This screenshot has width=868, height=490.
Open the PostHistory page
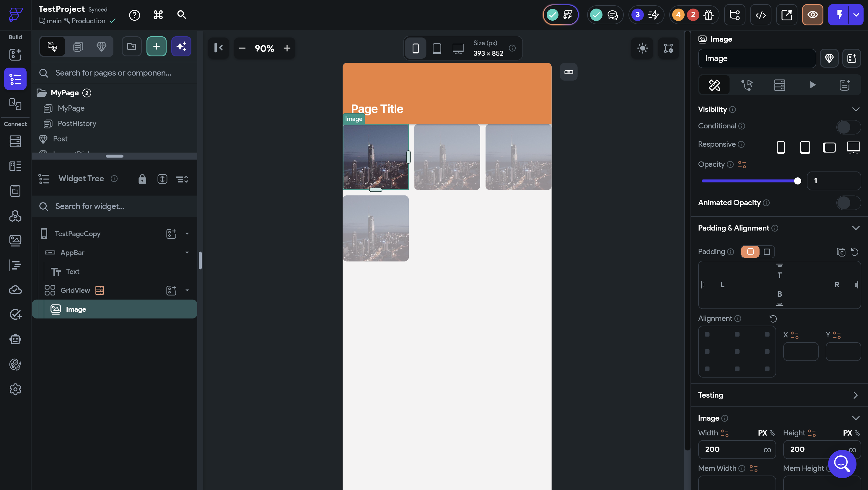77,124
